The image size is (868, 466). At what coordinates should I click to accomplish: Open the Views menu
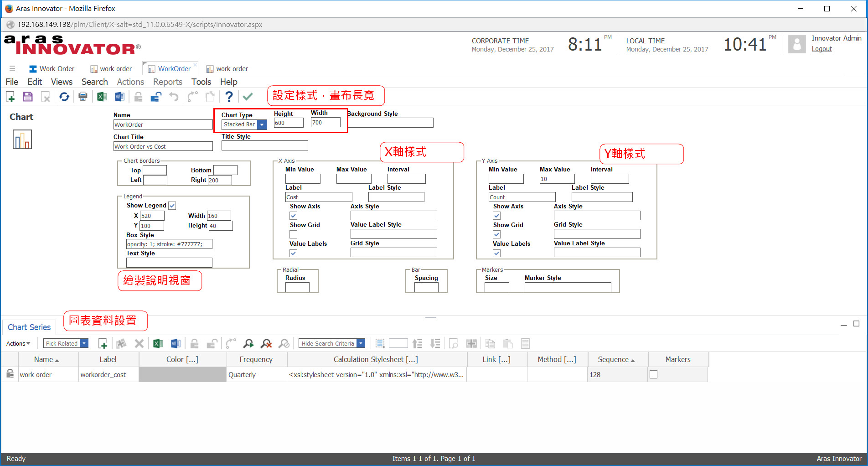62,82
